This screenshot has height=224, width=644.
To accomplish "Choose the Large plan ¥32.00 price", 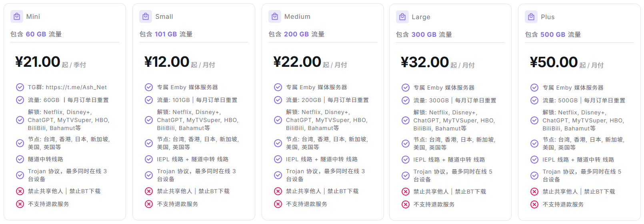I will pyautogui.click(x=425, y=62).
